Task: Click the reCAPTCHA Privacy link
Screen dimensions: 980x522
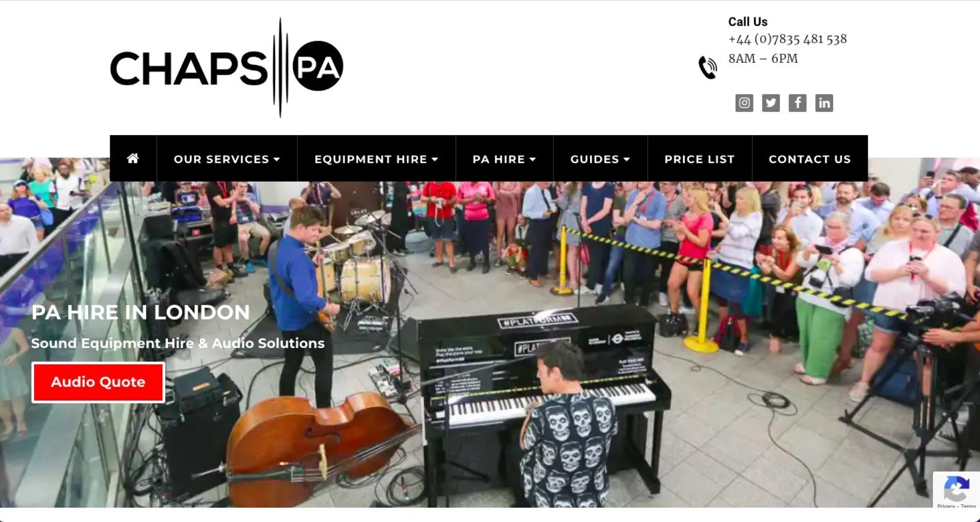Action: coord(946,506)
